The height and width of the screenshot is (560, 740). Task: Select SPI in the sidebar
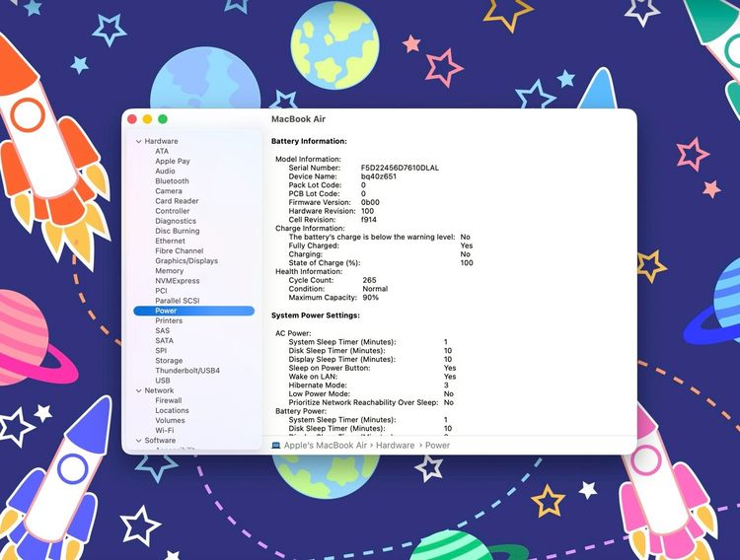point(161,351)
